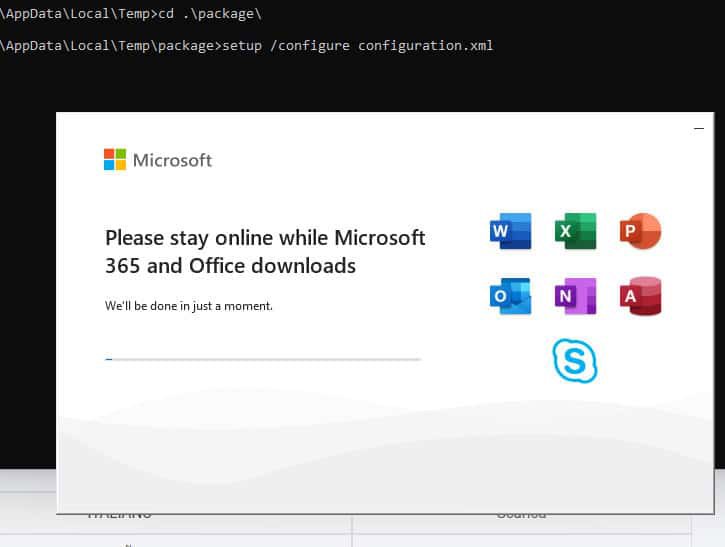
Task: Click the PowerPoint app icon
Action: pos(640,232)
